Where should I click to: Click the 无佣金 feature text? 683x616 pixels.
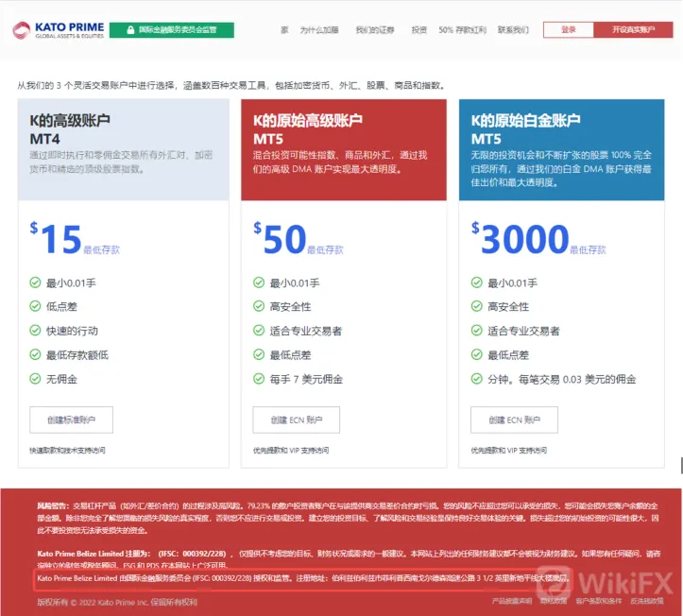[61, 379]
